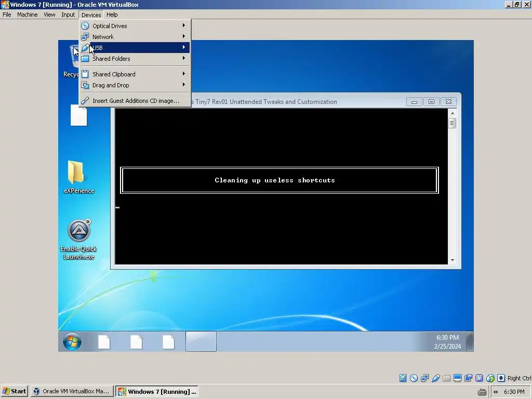
Task: Click the Network menu icon
Action: pyautogui.click(x=85, y=37)
